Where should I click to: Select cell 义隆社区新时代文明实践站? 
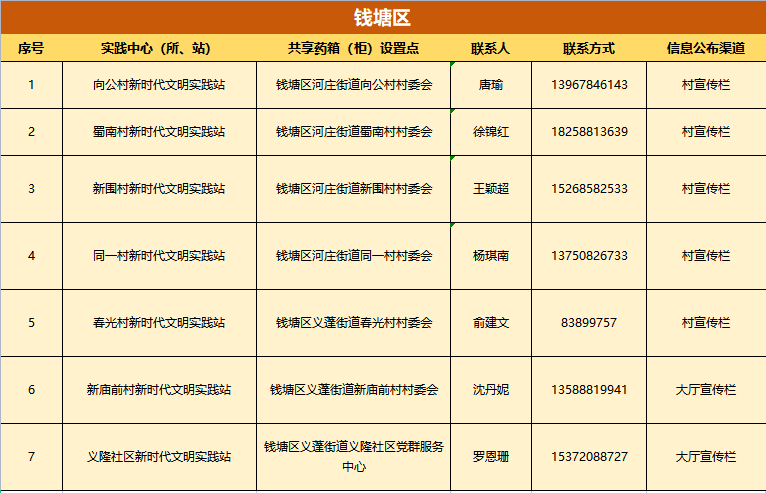click(159, 457)
